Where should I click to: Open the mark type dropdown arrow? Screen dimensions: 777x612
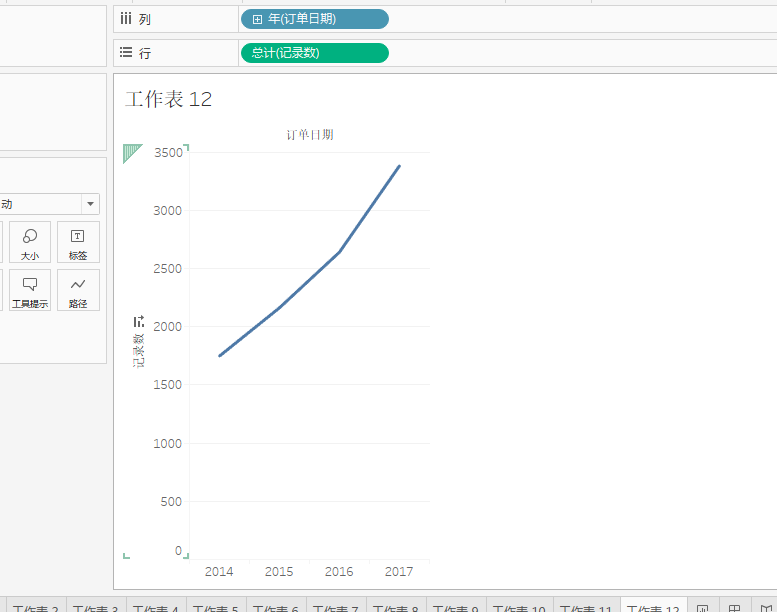point(90,204)
